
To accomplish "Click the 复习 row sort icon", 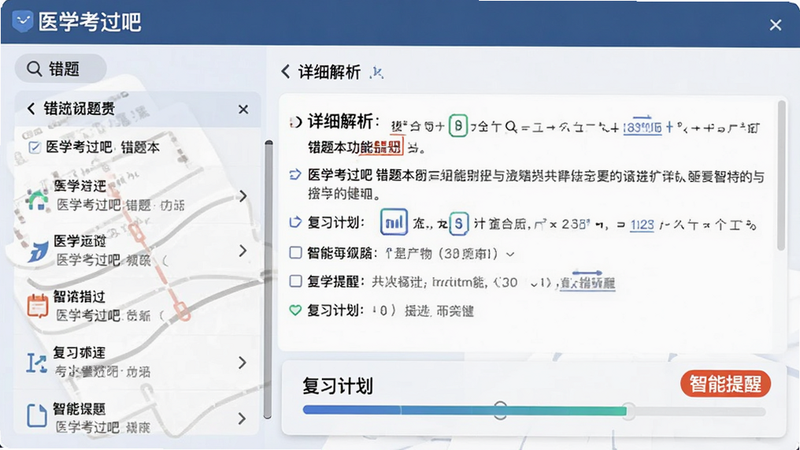I will (x=37, y=363).
